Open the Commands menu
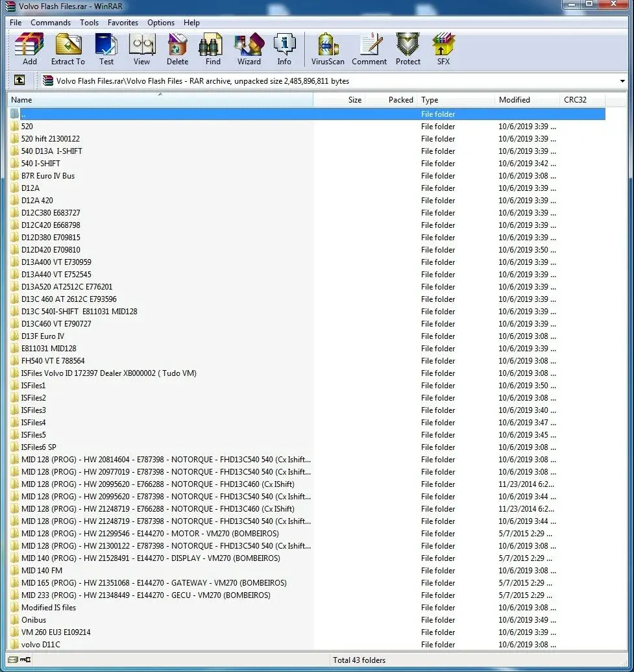The image size is (634, 672). (51, 22)
